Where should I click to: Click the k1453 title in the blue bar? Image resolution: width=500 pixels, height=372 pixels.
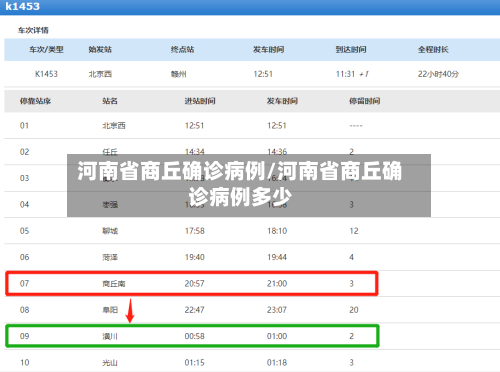coord(23,6)
